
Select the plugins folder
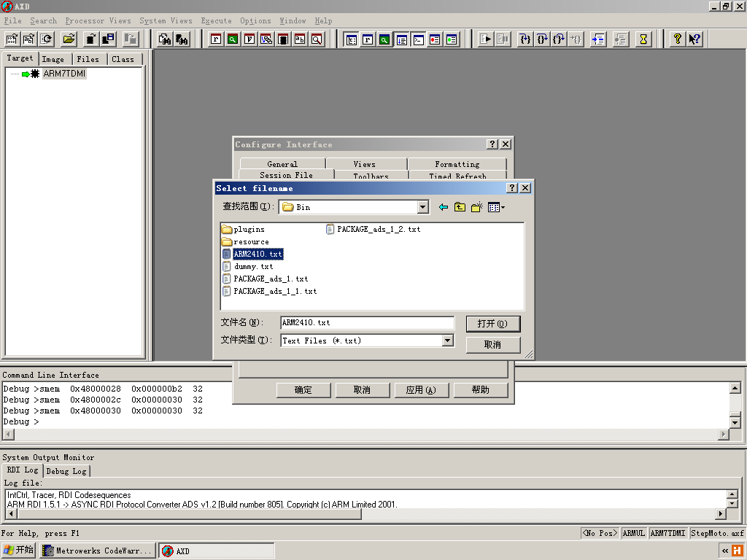tap(244, 230)
